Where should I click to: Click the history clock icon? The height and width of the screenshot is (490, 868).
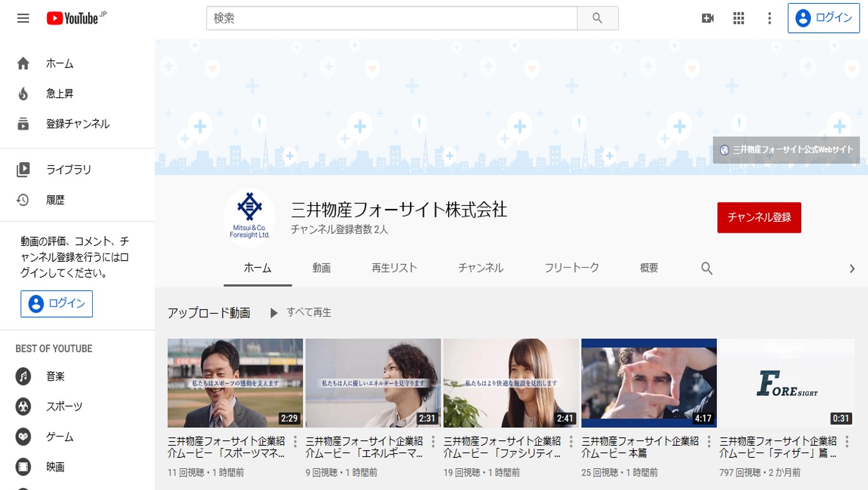point(24,200)
